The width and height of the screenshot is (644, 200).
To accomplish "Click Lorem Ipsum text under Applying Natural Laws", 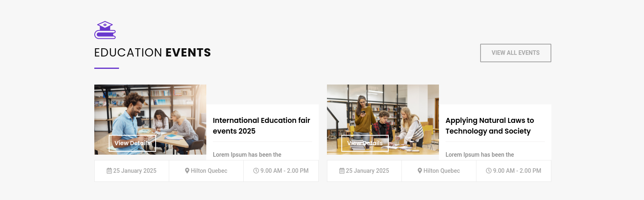I will pos(480,155).
